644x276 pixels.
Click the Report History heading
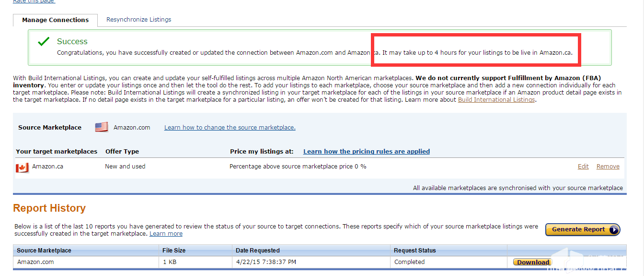(x=49, y=208)
